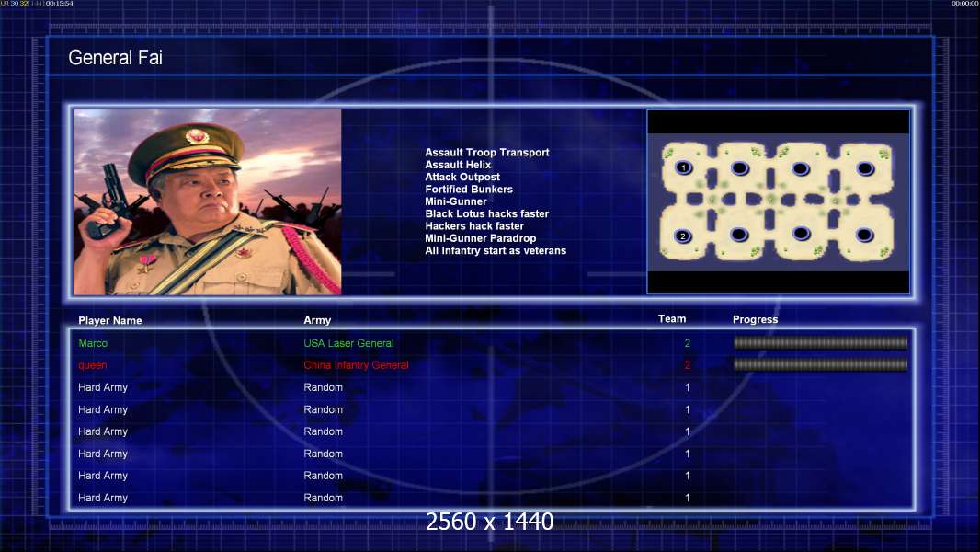This screenshot has height=552, width=980.
Task: Select start position marker 2 on map
Action: pos(682,236)
